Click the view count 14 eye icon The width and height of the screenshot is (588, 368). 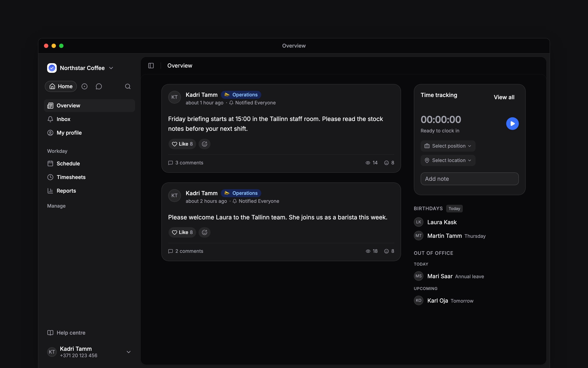(368, 163)
